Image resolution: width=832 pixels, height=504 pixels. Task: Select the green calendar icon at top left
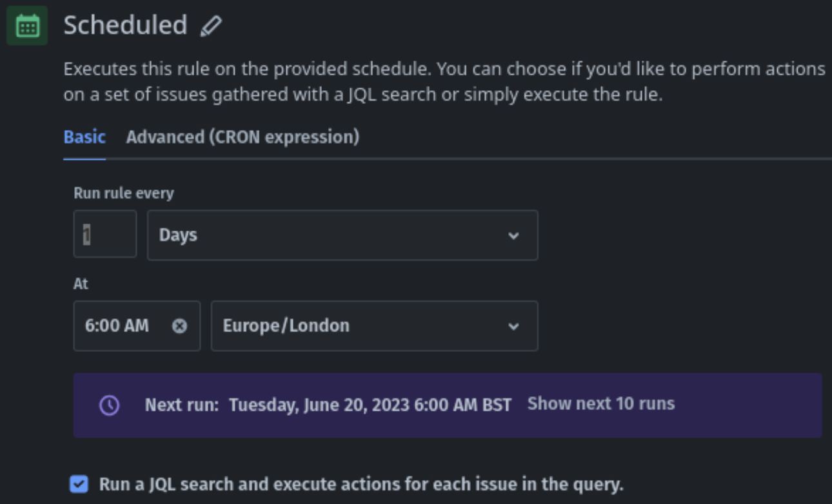click(x=26, y=26)
